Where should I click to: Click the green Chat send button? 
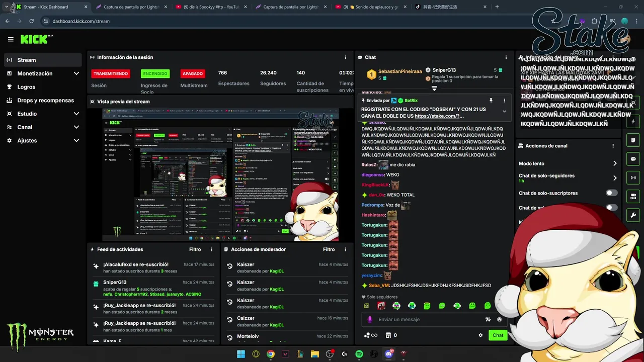pyautogui.click(x=498, y=335)
